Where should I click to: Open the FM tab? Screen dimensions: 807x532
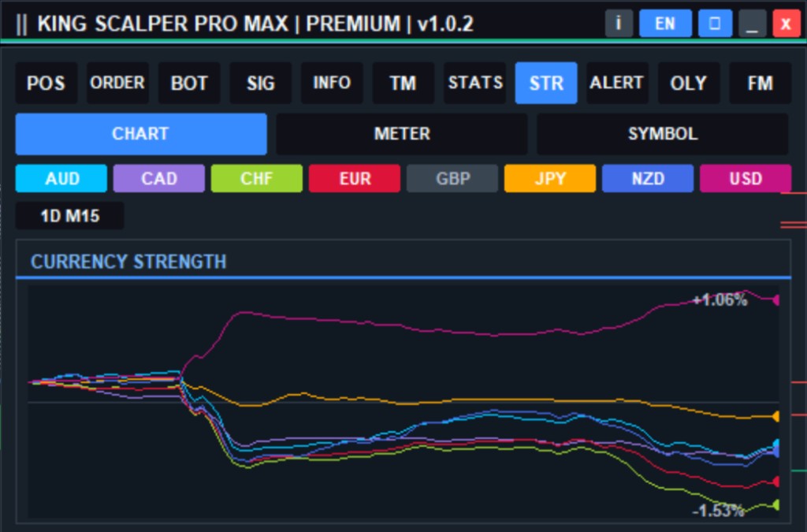(761, 83)
